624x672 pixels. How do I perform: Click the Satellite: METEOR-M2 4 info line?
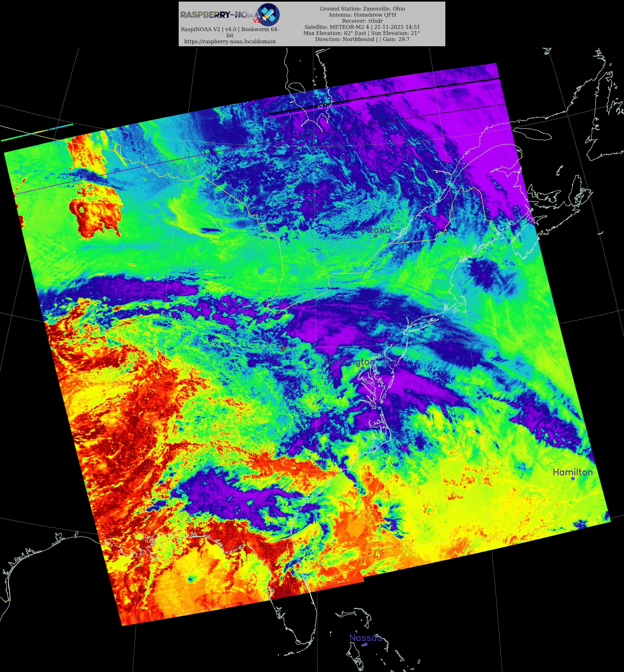coord(362,27)
